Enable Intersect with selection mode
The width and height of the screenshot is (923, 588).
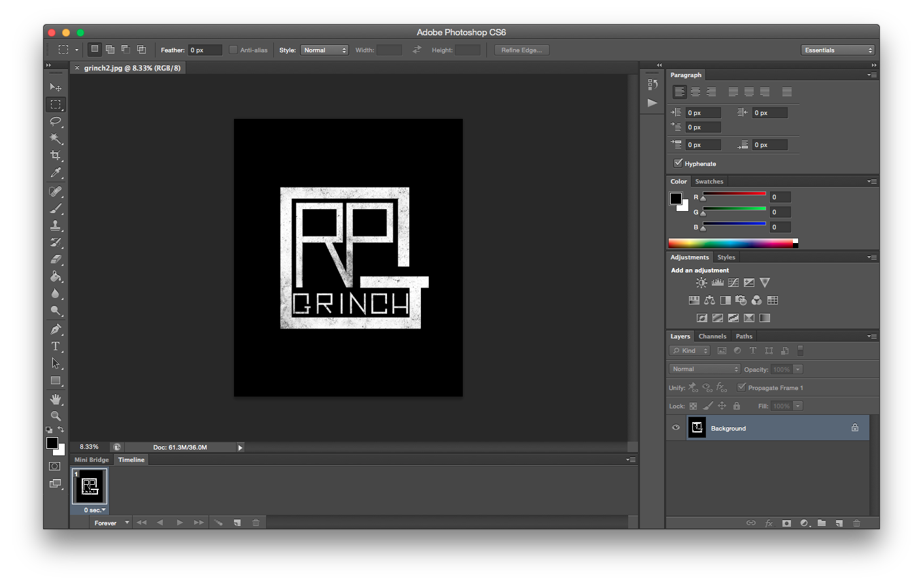[x=141, y=50]
